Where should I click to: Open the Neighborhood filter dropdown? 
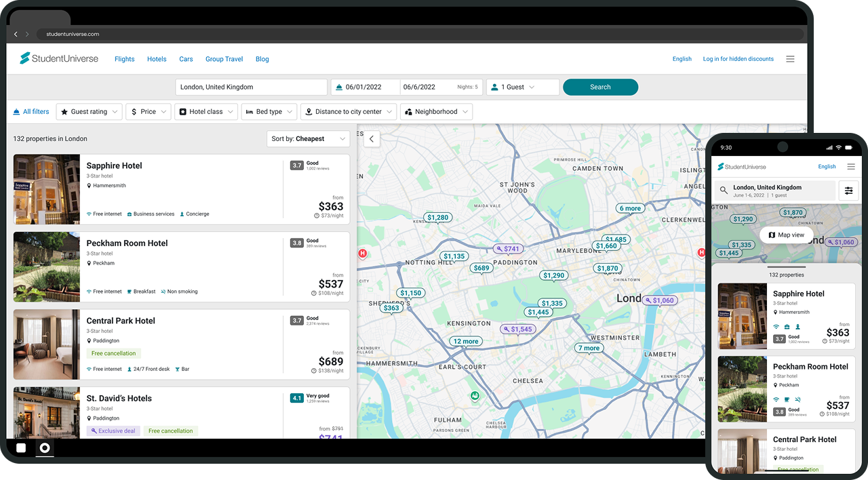click(x=436, y=112)
